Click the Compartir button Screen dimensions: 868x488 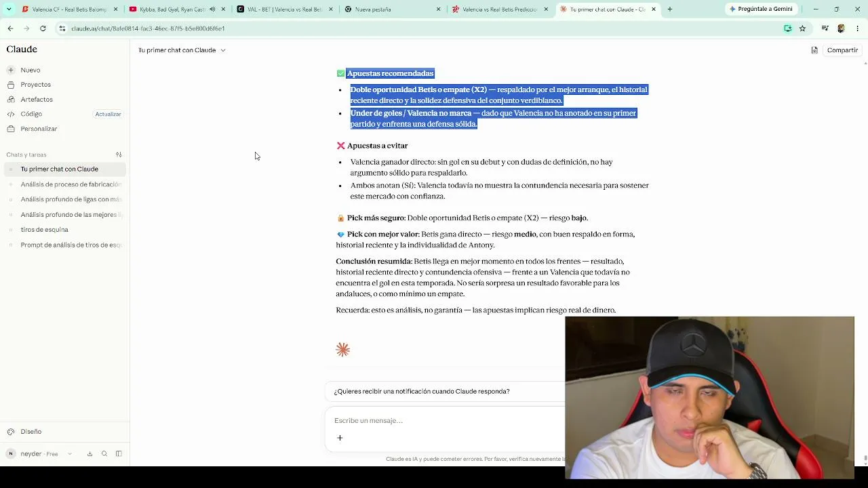pos(842,50)
